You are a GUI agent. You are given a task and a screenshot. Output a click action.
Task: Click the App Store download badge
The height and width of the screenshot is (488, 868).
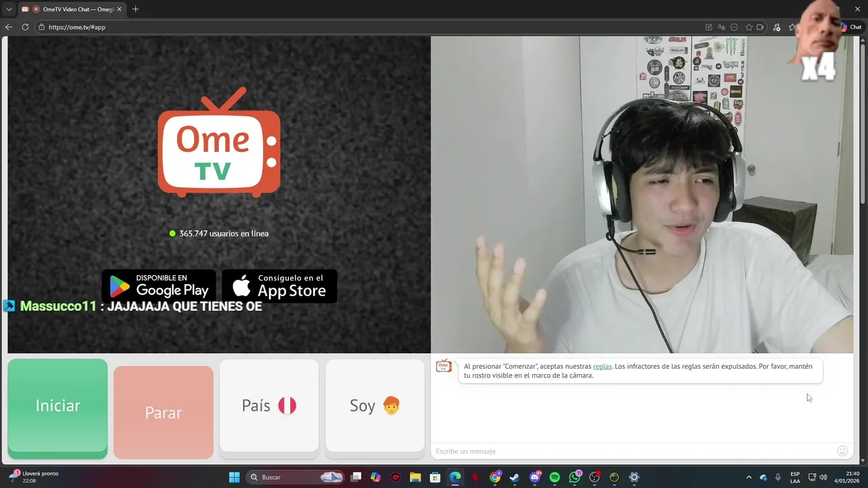[x=279, y=286]
